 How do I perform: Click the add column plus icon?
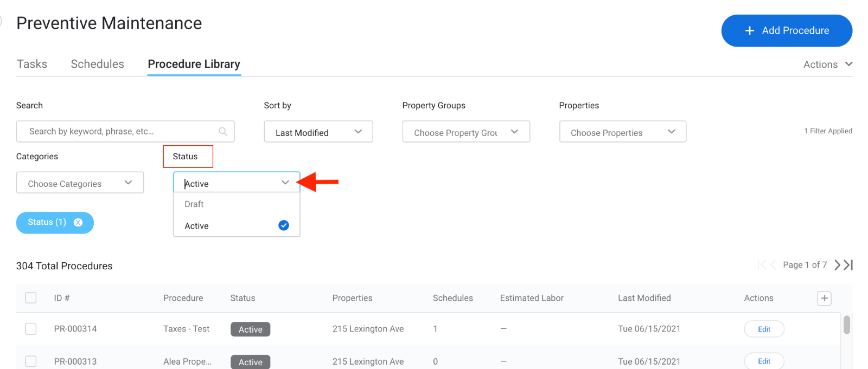coord(824,299)
